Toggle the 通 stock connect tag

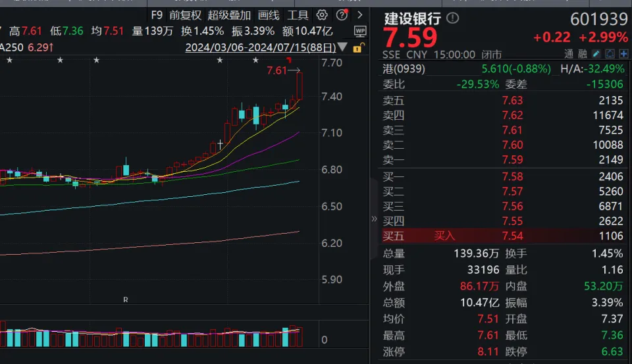point(569,54)
